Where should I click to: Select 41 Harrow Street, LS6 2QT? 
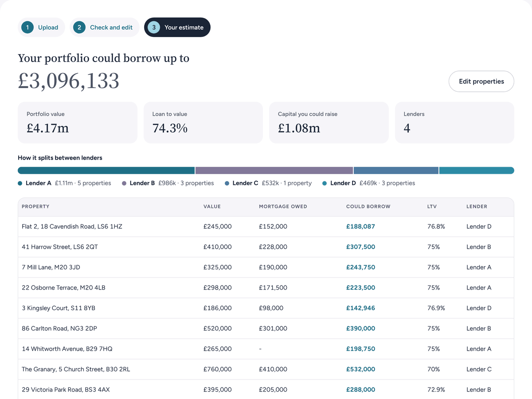pos(266,247)
